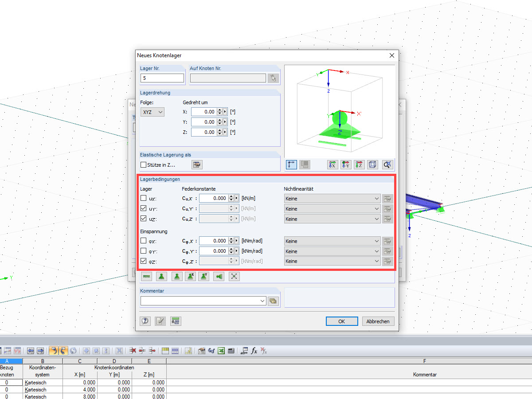Apply the rigid line support preset icon

point(147,276)
